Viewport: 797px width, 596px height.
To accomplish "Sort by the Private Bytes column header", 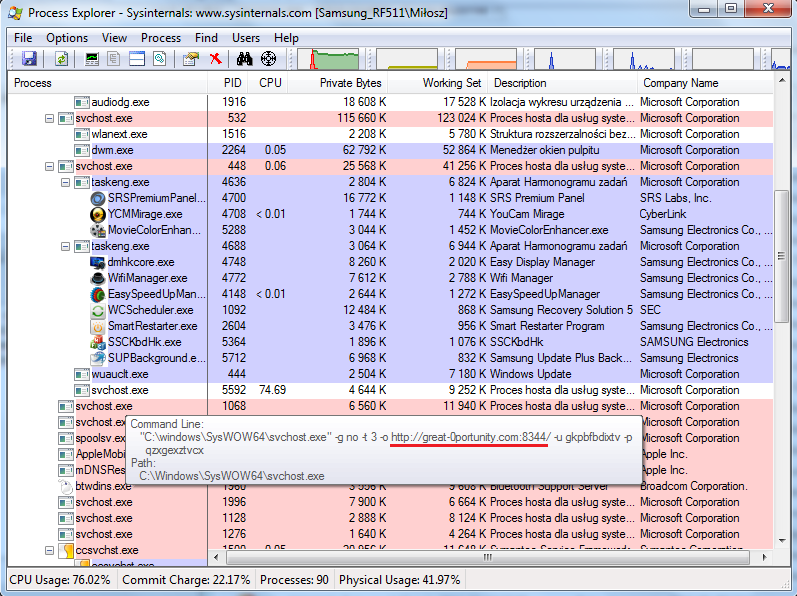I will tap(338, 83).
